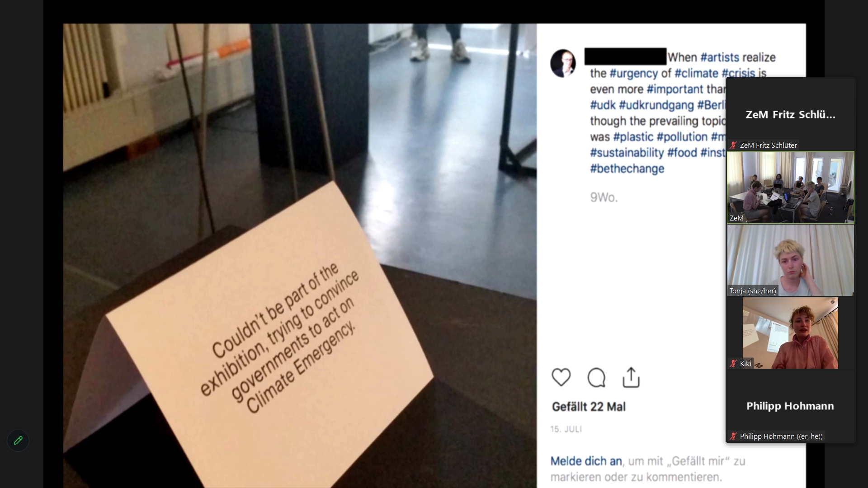Click the share upload arrow icon
The width and height of the screenshot is (868, 488).
tap(631, 377)
